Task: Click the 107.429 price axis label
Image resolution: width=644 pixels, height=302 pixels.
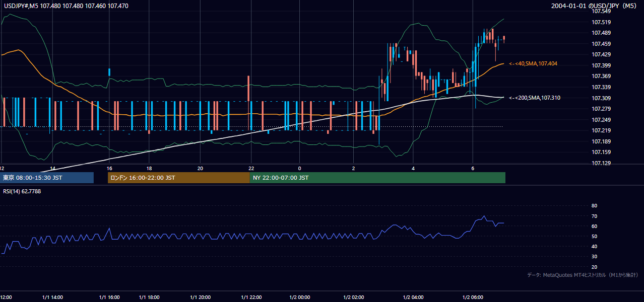Action: [x=602, y=54]
